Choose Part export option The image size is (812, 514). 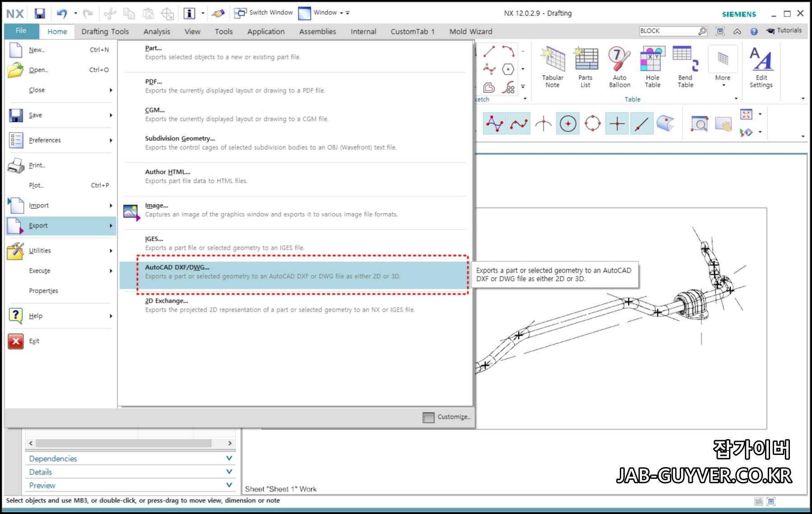[295, 53]
